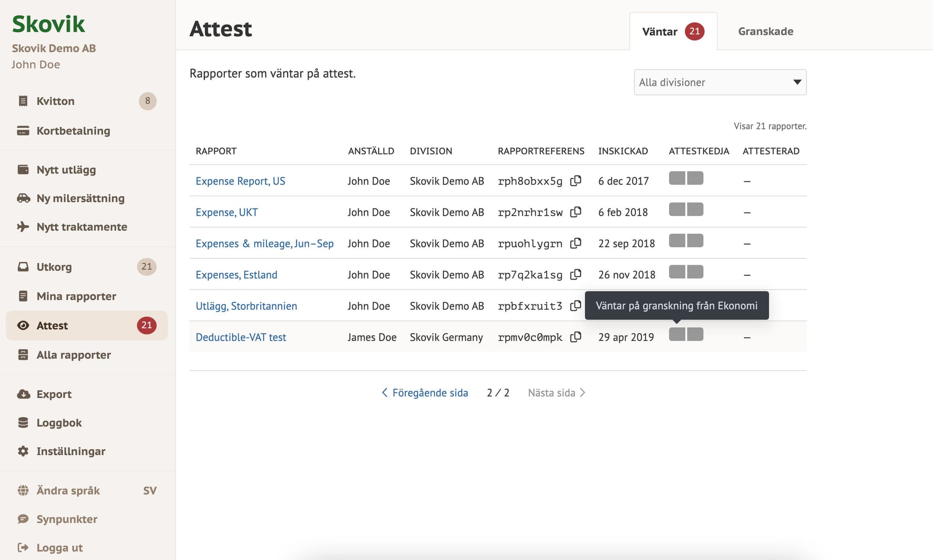This screenshot has width=933, height=560.
Task: Click the Attest eye icon
Action: pos(23,325)
